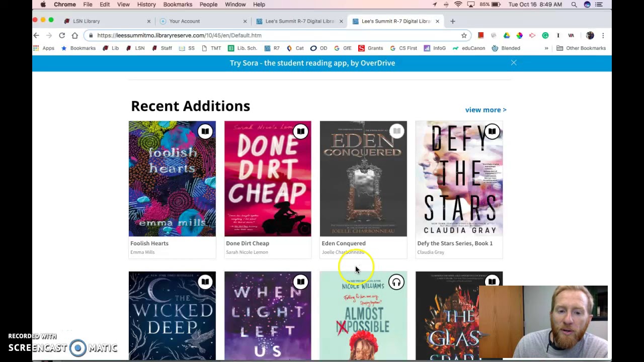Viewport: 644px width, 362px height.
Task: Open the Done Dirt Cheap cover image
Action: click(x=268, y=178)
